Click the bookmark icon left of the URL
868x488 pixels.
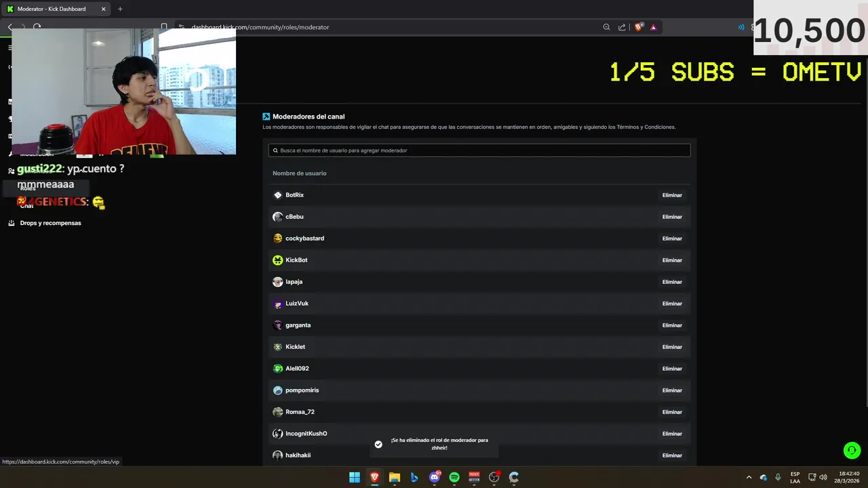click(163, 27)
